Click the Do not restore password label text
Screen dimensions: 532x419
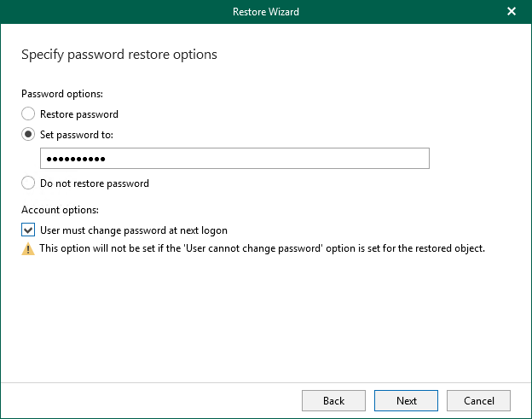(x=95, y=183)
